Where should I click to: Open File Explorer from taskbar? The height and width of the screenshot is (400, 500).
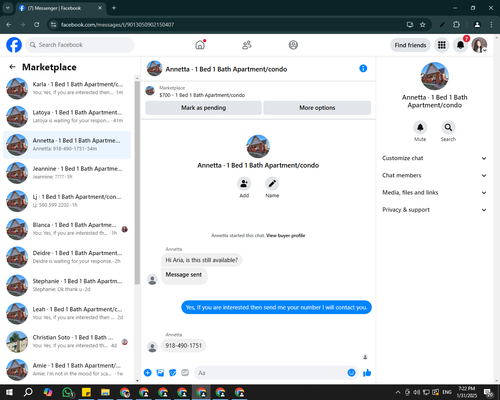[106, 392]
